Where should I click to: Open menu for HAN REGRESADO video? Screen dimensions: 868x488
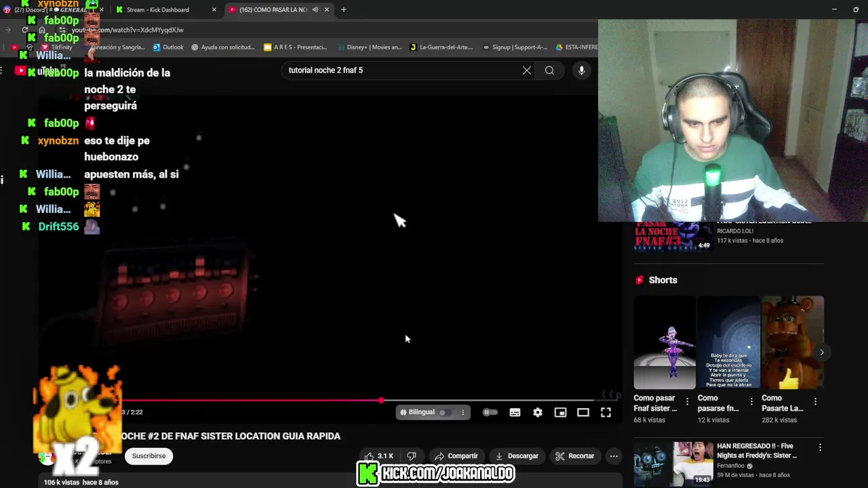click(x=820, y=447)
